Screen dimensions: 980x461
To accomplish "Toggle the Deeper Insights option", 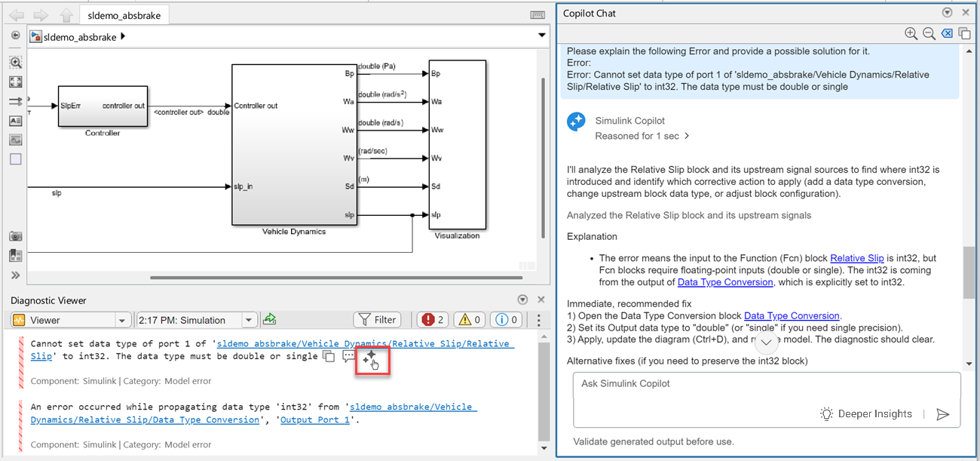I will (x=865, y=414).
